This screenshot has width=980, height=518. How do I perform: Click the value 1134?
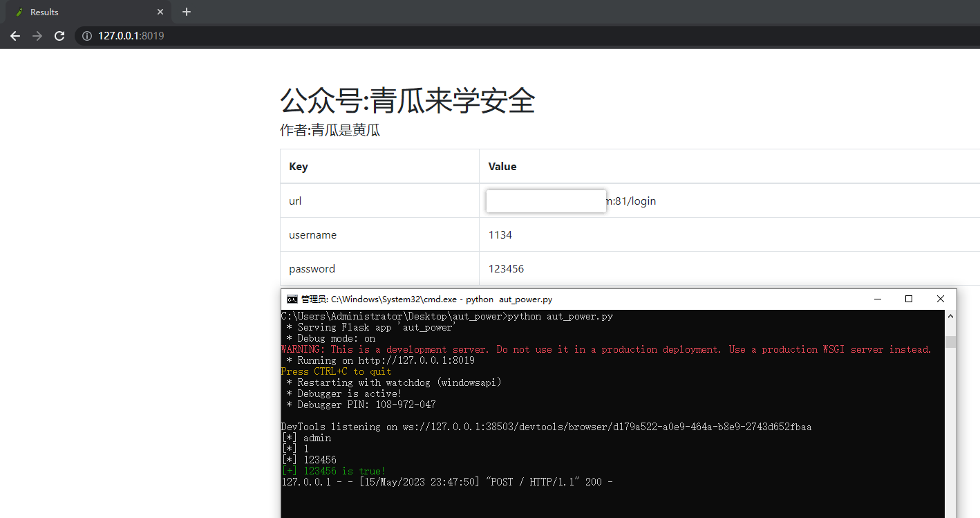tap(500, 235)
